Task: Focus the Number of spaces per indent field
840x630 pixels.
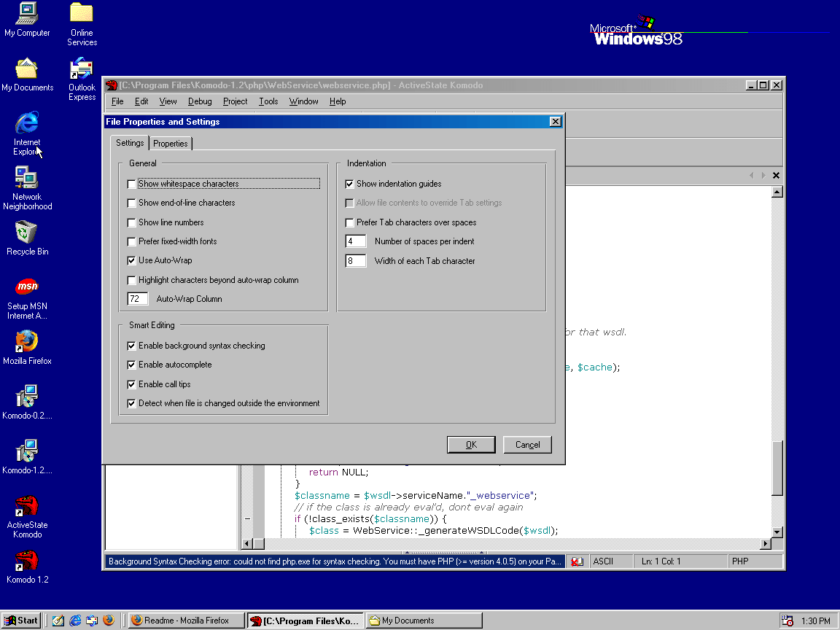Action: (356, 241)
